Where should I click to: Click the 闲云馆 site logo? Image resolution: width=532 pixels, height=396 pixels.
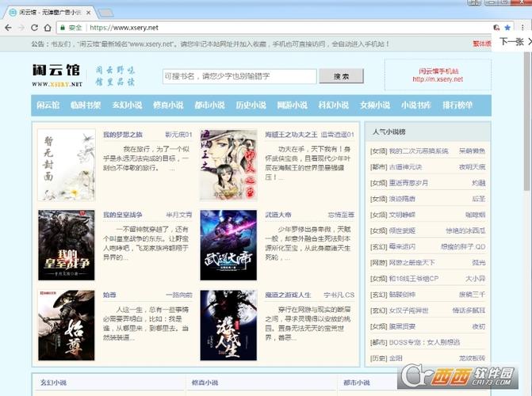(x=57, y=75)
